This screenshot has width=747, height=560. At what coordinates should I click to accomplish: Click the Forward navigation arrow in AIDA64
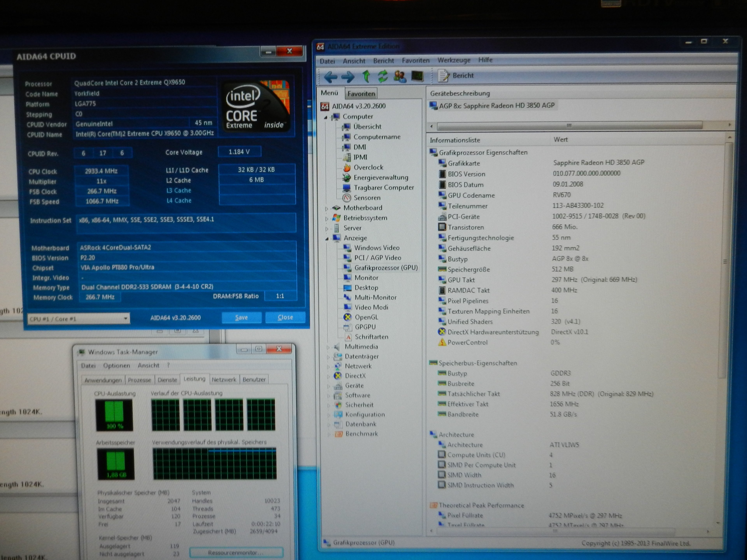pyautogui.click(x=349, y=77)
